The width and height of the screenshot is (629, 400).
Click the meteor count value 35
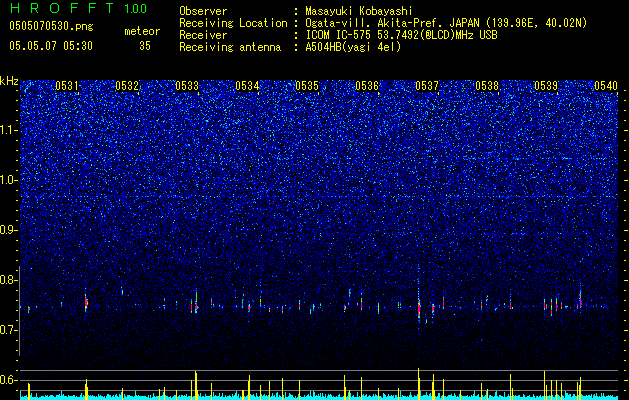[x=145, y=46]
